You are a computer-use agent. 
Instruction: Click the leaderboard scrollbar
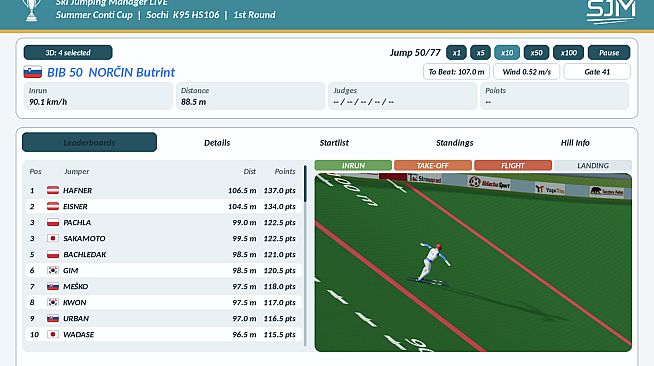tap(305, 183)
